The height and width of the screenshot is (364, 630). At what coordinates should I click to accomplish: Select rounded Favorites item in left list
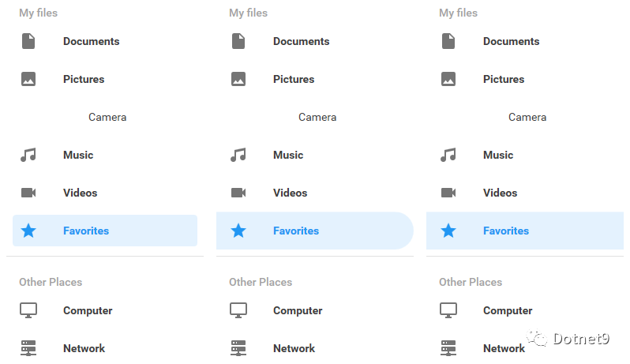click(x=105, y=231)
